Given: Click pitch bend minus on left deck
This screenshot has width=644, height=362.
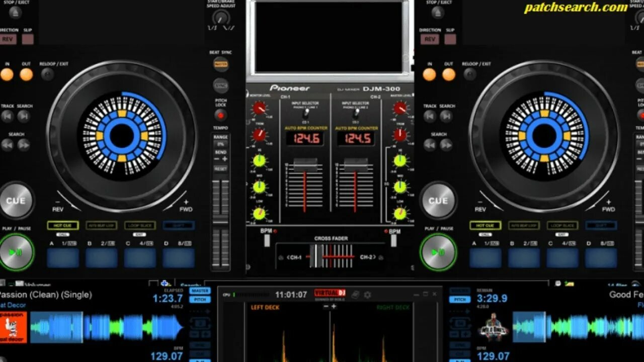Looking at the screenshot, I should pyautogui.click(x=216, y=159).
